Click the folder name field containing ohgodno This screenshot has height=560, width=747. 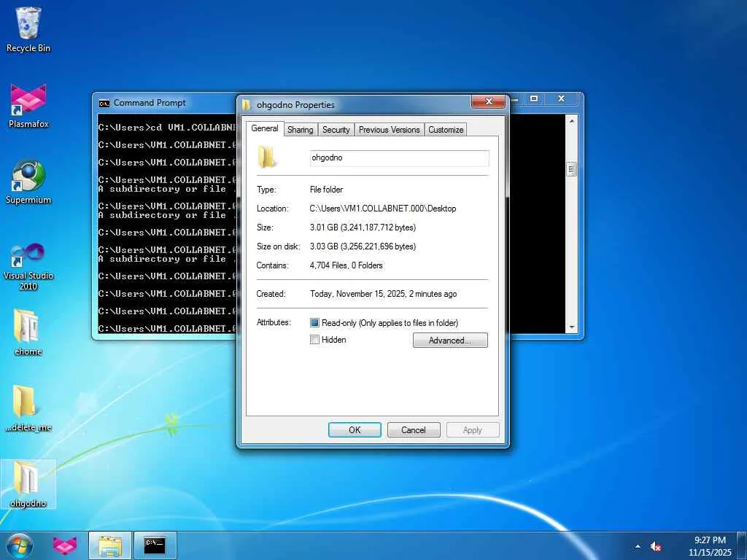399,157
